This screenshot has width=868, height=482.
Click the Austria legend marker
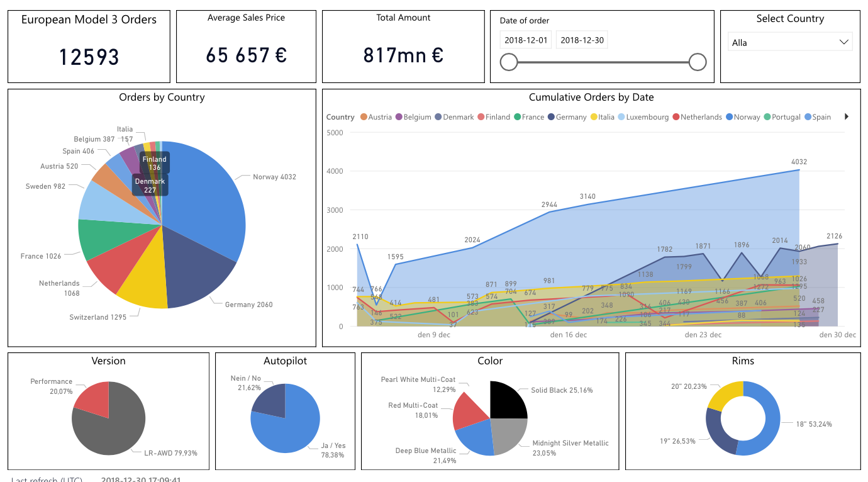tap(364, 117)
